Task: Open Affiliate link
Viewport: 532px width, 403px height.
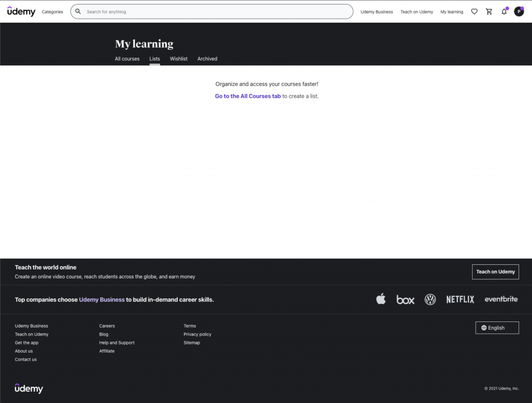Action: coord(107,351)
